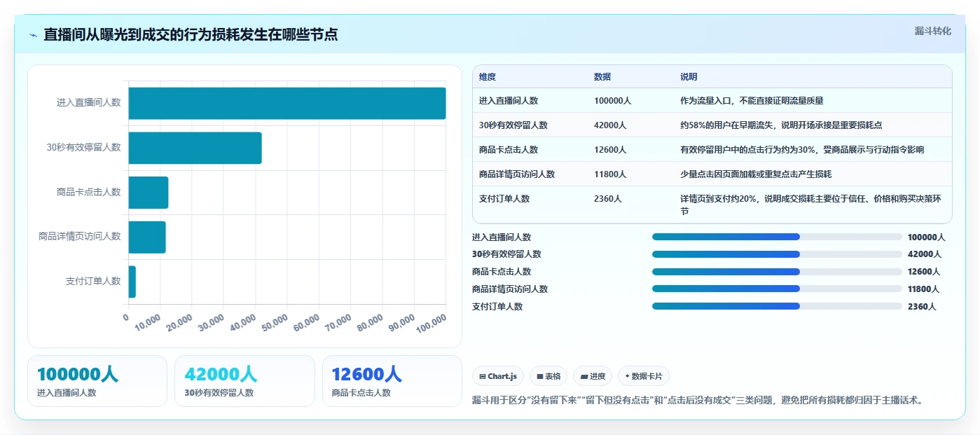Image resolution: width=980 pixels, height=435 pixels.
Task: Click 支付订单人数 in the table's 维度 column
Action: pyautogui.click(x=504, y=199)
